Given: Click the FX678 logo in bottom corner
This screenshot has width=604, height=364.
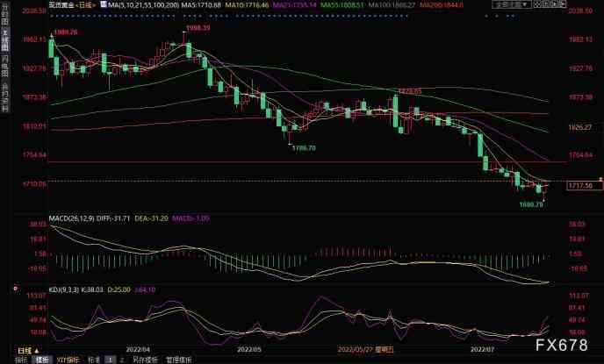Looking at the screenshot, I should point(564,343).
